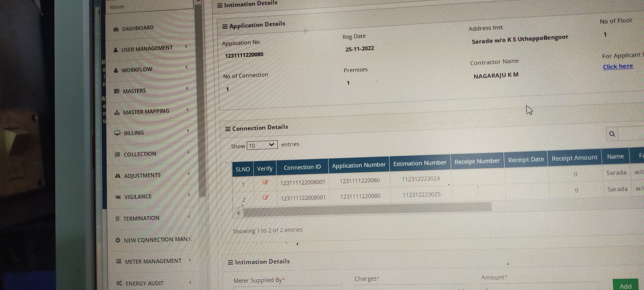Click the green Add button
This screenshot has width=644, height=290.
(625, 286)
